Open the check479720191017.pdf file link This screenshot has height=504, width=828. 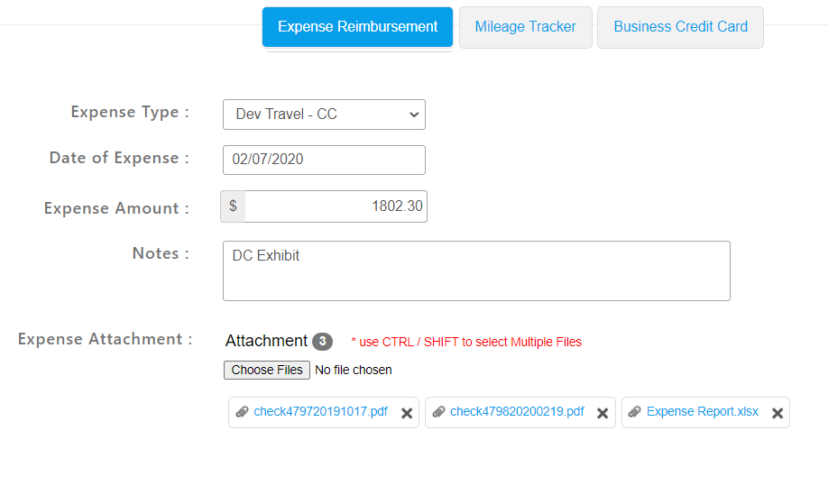(x=320, y=412)
